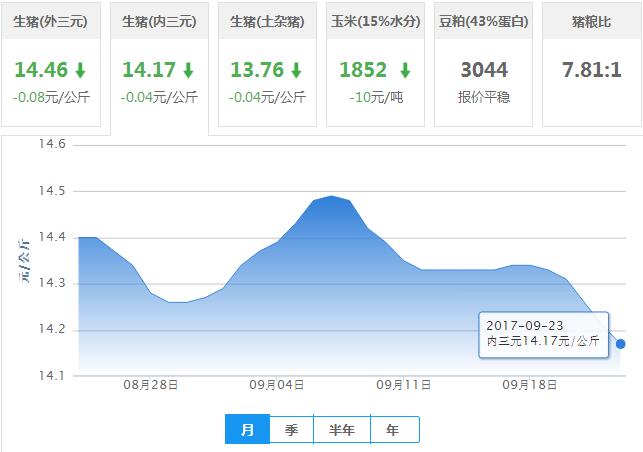Click the 09月04日 axis label
Image resolution: width=643 pixels, height=452 pixels.
coord(277,385)
